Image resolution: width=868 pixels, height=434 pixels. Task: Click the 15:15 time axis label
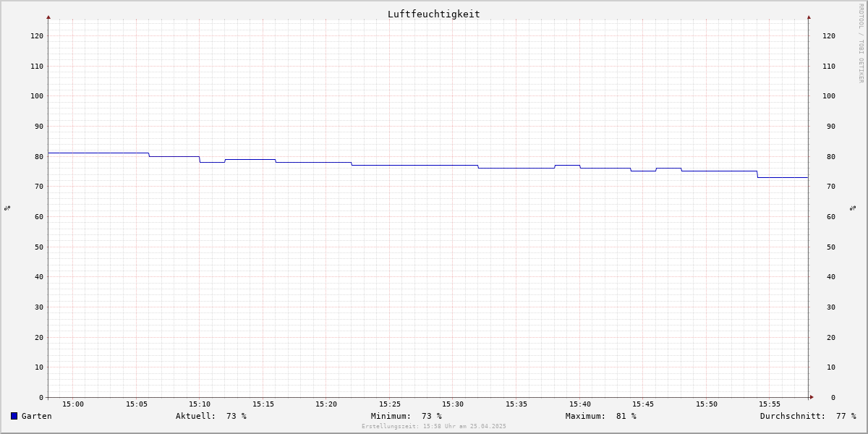pos(263,404)
